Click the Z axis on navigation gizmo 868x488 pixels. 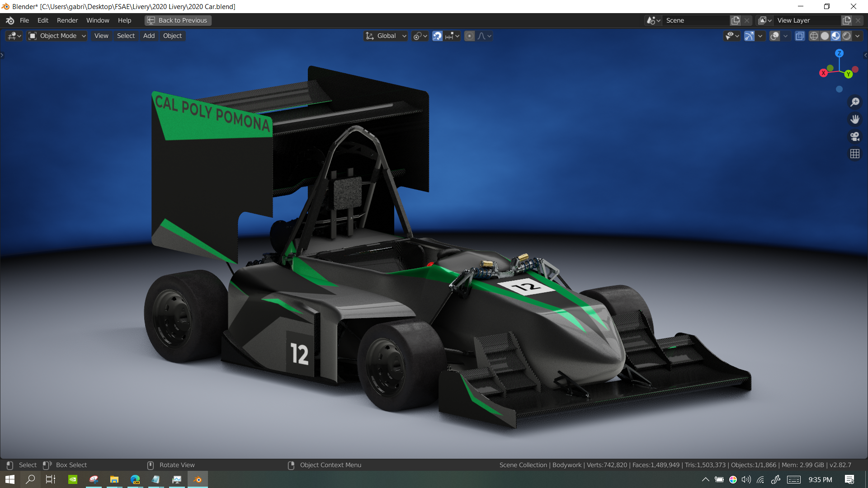839,53
